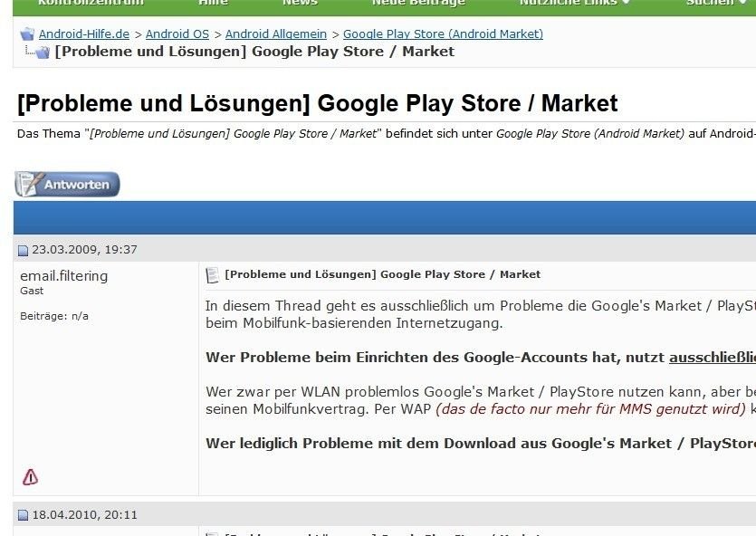Open Kontrollzentrum in the green navigation bar

(91, 3)
